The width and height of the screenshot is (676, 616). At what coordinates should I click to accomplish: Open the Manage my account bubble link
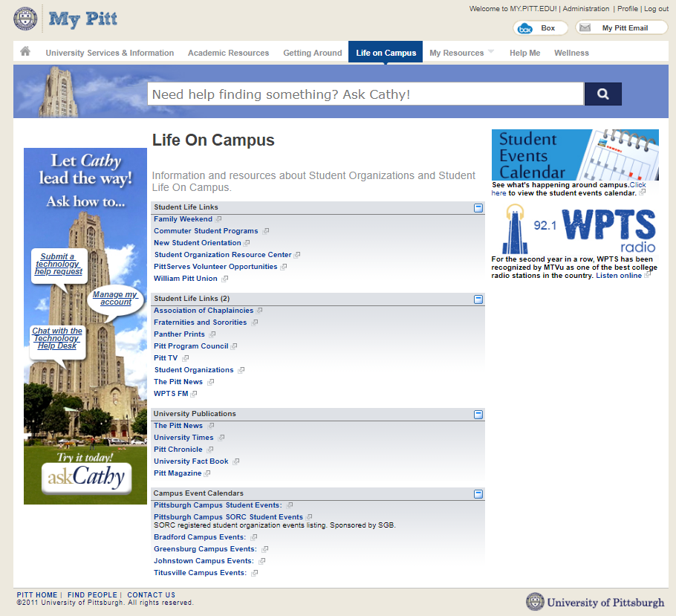pyautogui.click(x=115, y=298)
